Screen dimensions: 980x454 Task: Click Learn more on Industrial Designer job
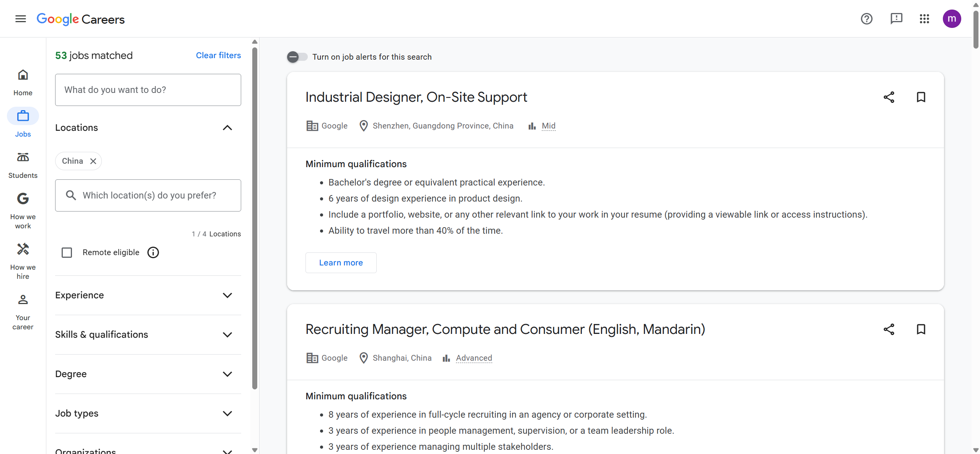[341, 263]
